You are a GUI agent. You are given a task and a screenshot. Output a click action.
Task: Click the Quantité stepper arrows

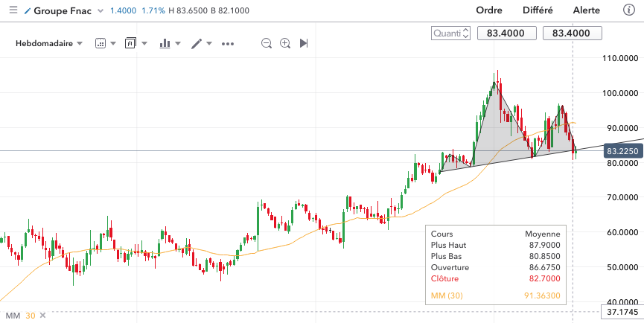(x=466, y=33)
